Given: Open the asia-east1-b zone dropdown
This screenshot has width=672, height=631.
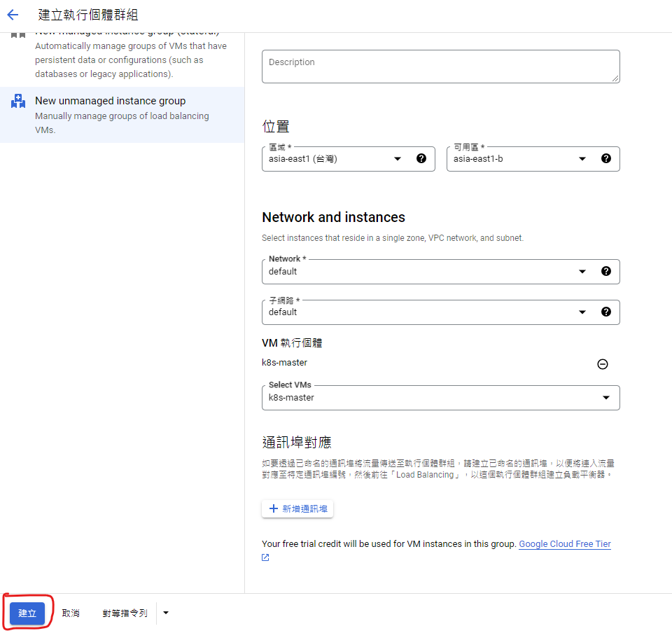Looking at the screenshot, I should pyautogui.click(x=582, y=159).
